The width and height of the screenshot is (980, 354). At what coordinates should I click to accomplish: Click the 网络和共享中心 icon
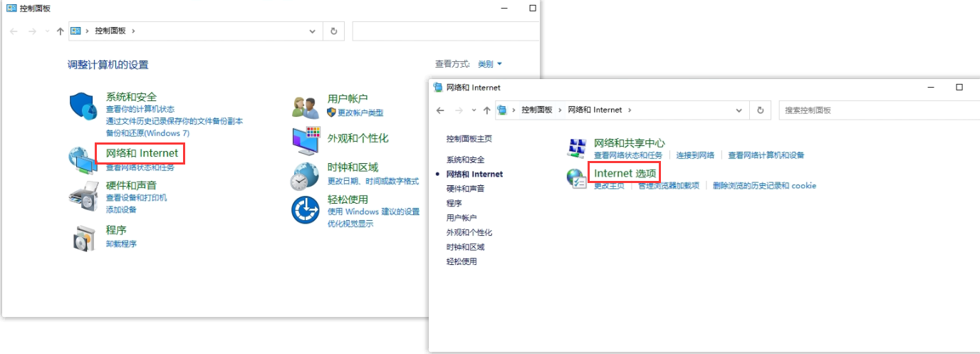click(x=576, y=147)
